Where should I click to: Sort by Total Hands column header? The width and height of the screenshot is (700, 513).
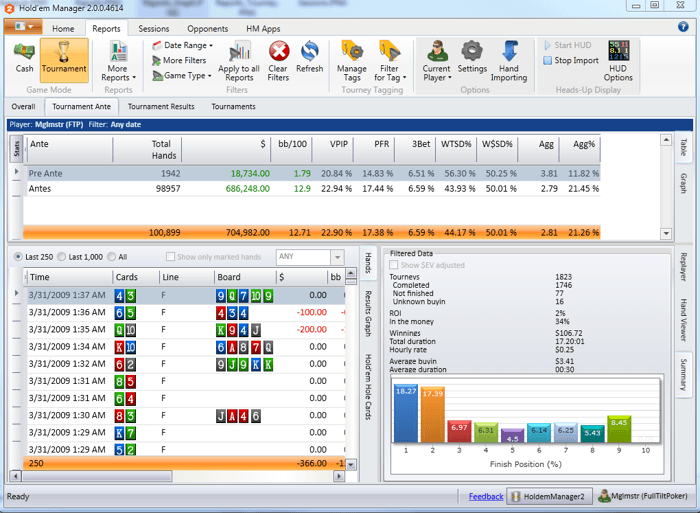[147, 150]
